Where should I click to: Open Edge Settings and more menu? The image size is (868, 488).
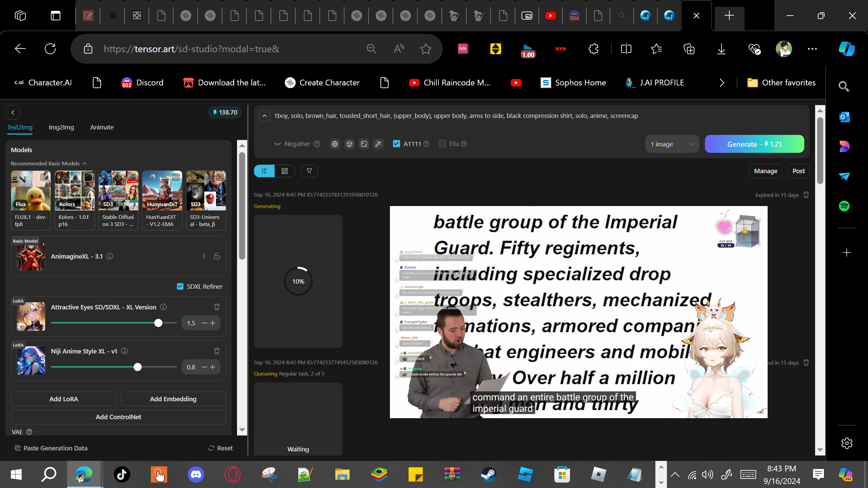pyautogui.click(x=812, y=49)
